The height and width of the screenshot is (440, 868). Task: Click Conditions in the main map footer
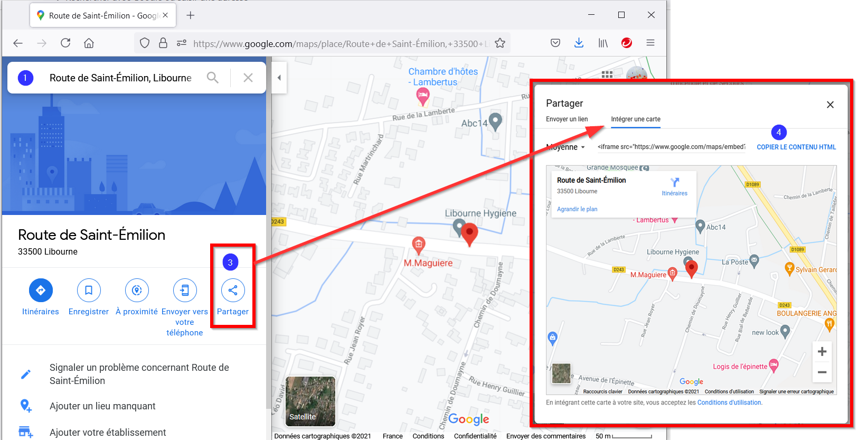[x=428, y=436]
